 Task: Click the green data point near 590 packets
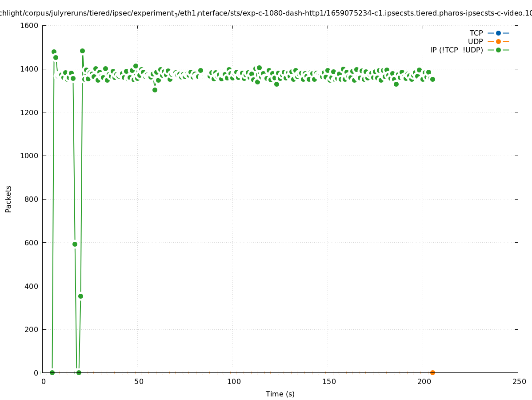75,244
